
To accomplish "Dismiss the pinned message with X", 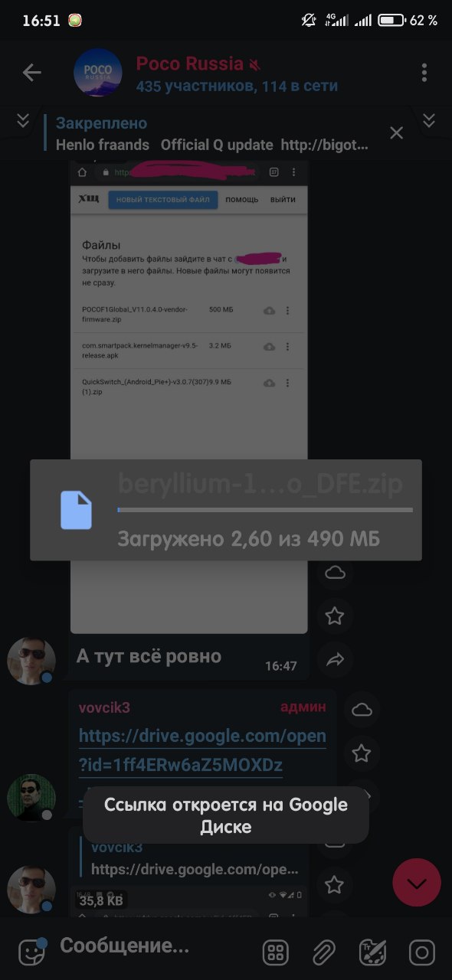I will [x=396, y=133].
